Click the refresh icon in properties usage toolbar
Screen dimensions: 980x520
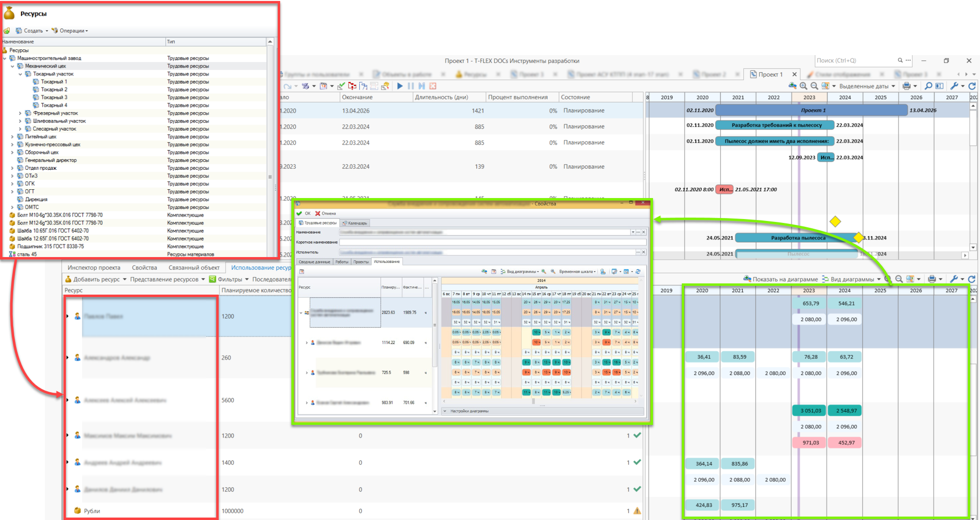coord(638,271)
